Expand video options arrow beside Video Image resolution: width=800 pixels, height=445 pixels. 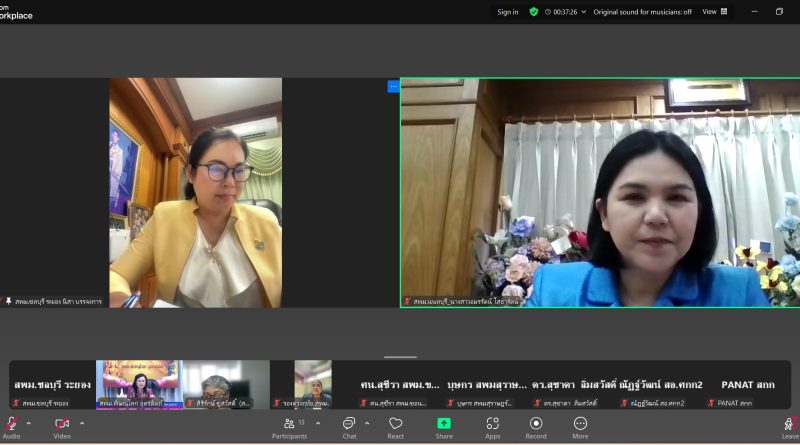click(x=82, y=423)
